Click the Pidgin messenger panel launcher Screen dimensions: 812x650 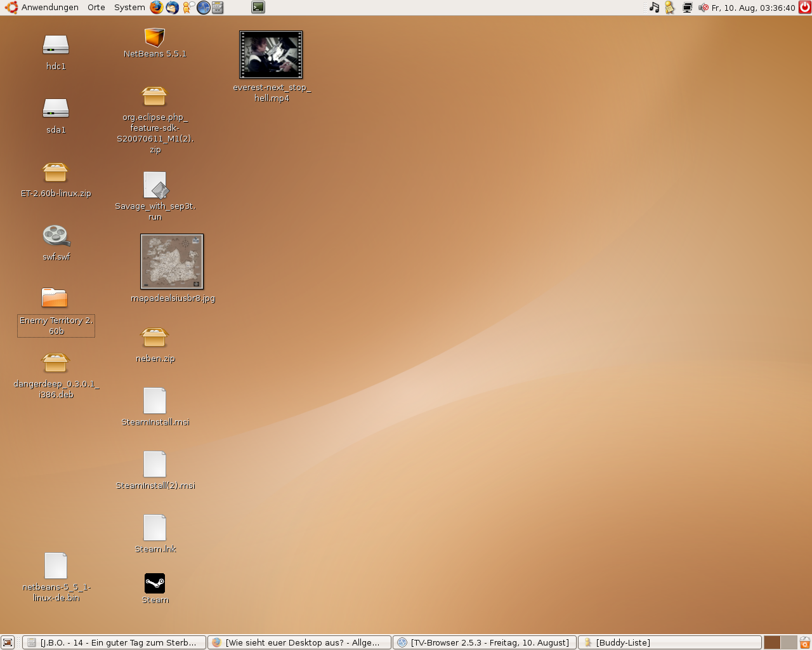(188, 8)
